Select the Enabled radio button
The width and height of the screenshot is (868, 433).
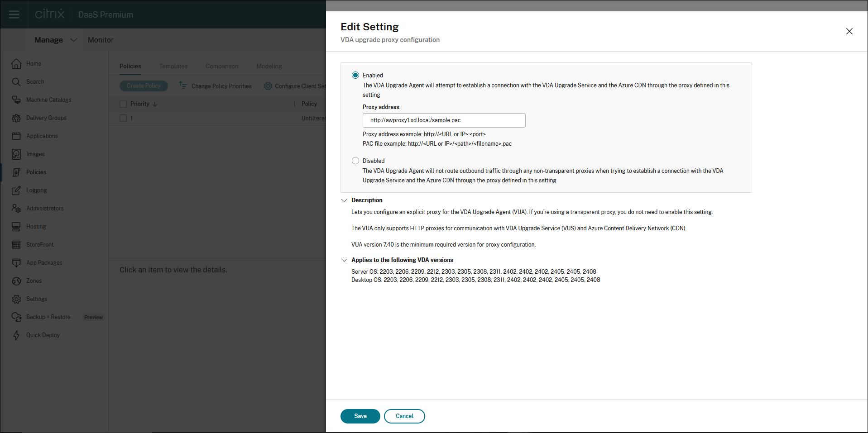355,75
